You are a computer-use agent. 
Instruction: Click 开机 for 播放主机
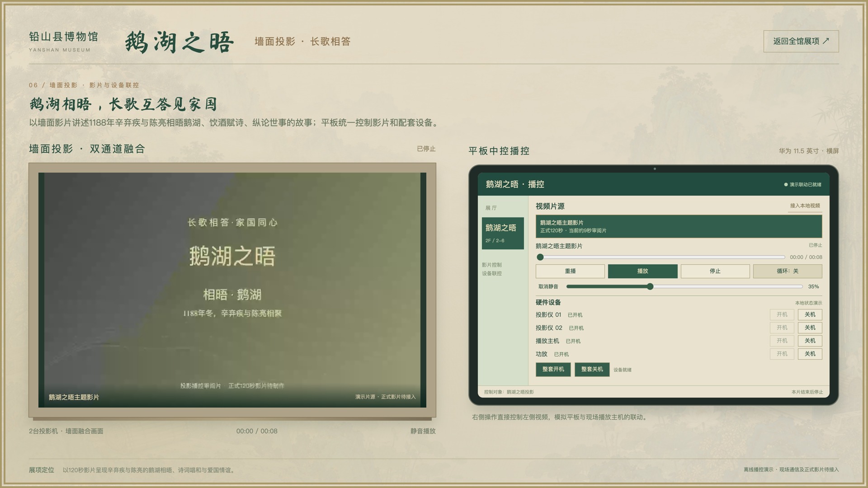(782, 341)
